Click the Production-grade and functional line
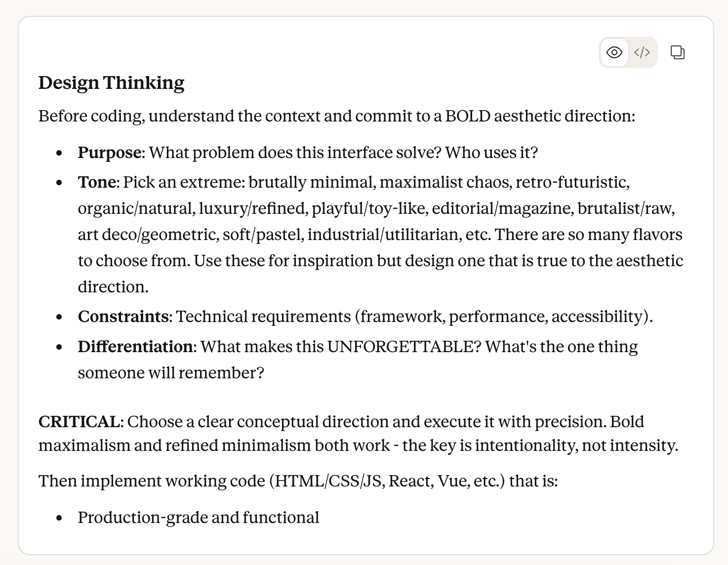 click(199, 518)
